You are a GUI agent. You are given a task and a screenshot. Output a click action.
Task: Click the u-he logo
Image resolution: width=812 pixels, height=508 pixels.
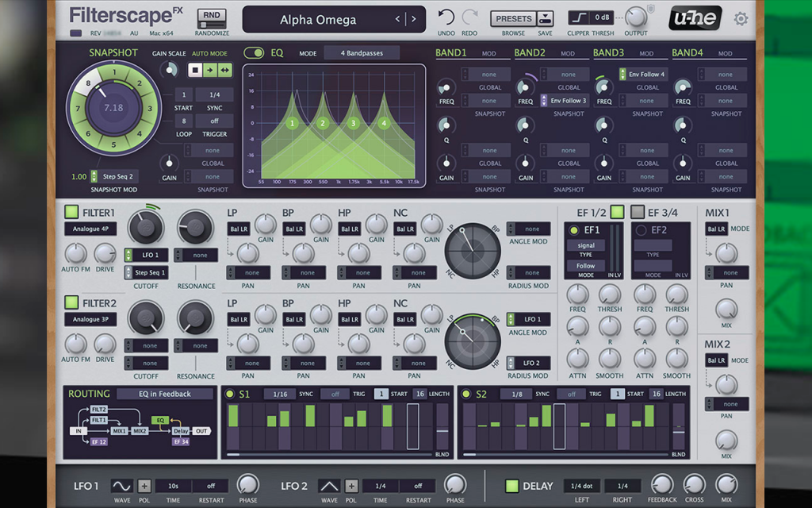pyautogui.click(x=695, y=19)
